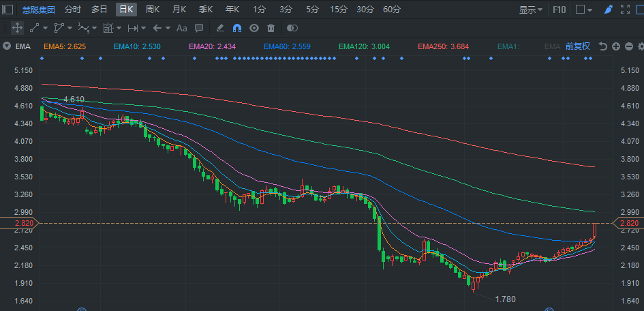644x311 pixels.
Task: Switch to the 多日 multi-day tab
Action: click(x=99, y=9)
